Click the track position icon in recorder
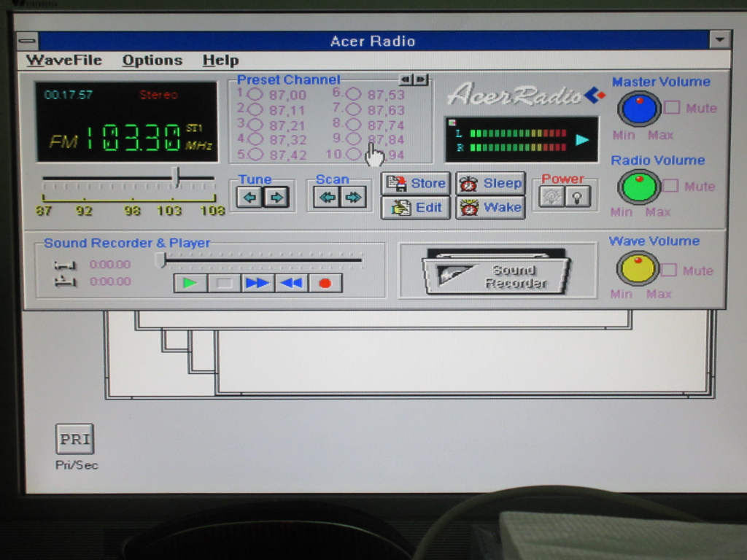Viewport: 747px width, 560px height. coord(65,282)
